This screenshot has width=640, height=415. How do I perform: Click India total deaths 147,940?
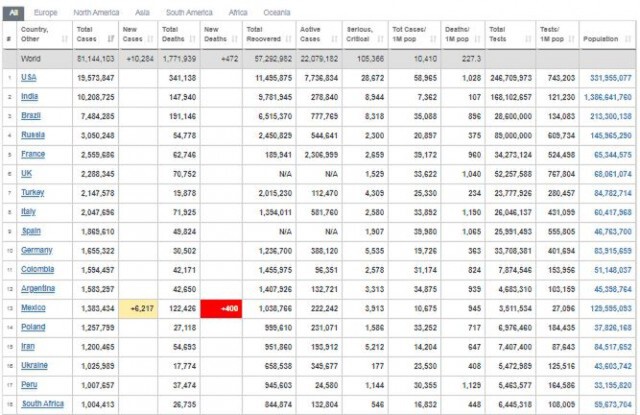[x=182, y=97]
